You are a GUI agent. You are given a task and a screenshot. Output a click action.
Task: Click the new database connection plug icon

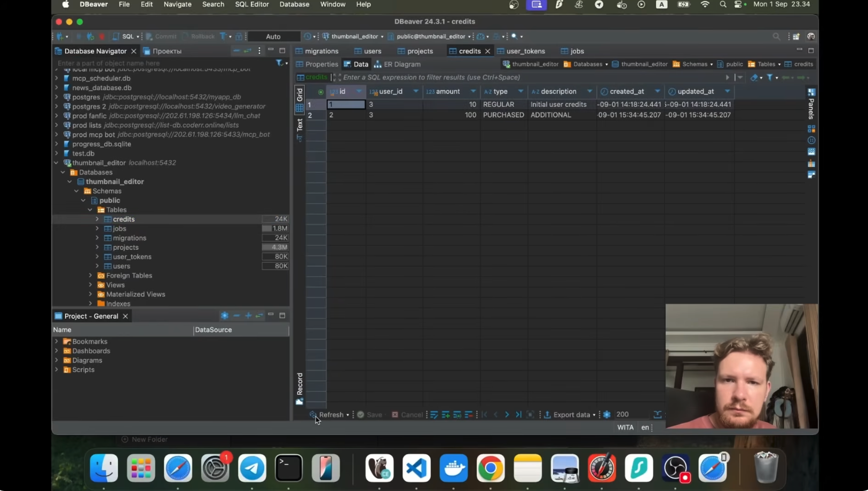click(x=60, y=37)
